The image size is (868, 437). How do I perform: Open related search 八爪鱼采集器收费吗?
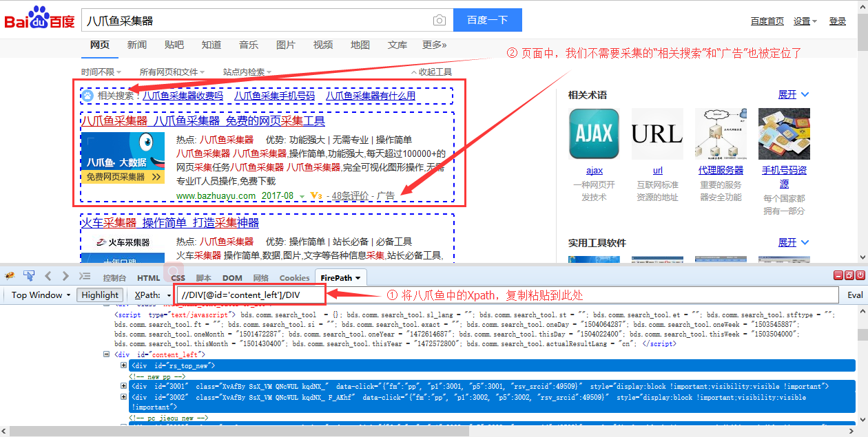(x=183, y=96)
